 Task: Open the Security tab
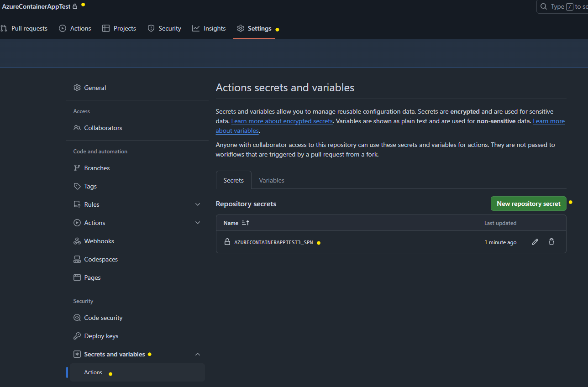coord(164,28)
